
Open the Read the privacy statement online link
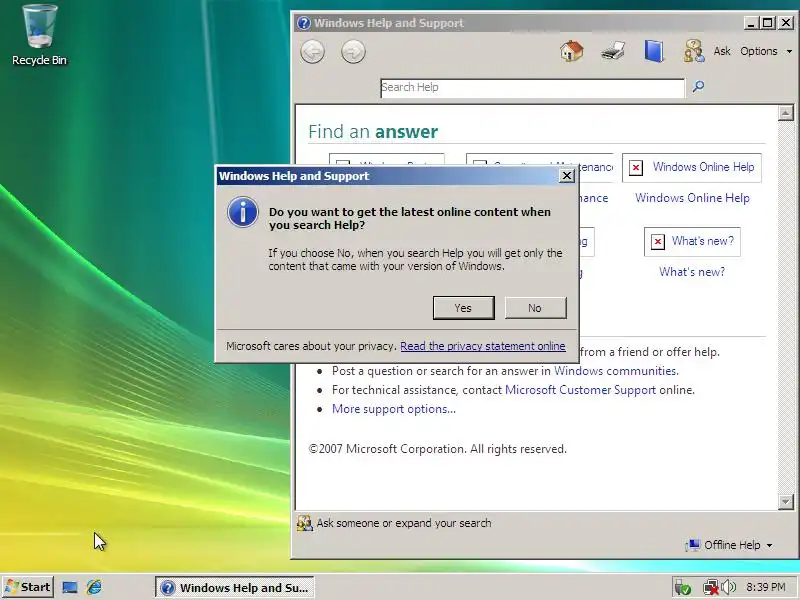pyautogui.click(x=483, y=346)
